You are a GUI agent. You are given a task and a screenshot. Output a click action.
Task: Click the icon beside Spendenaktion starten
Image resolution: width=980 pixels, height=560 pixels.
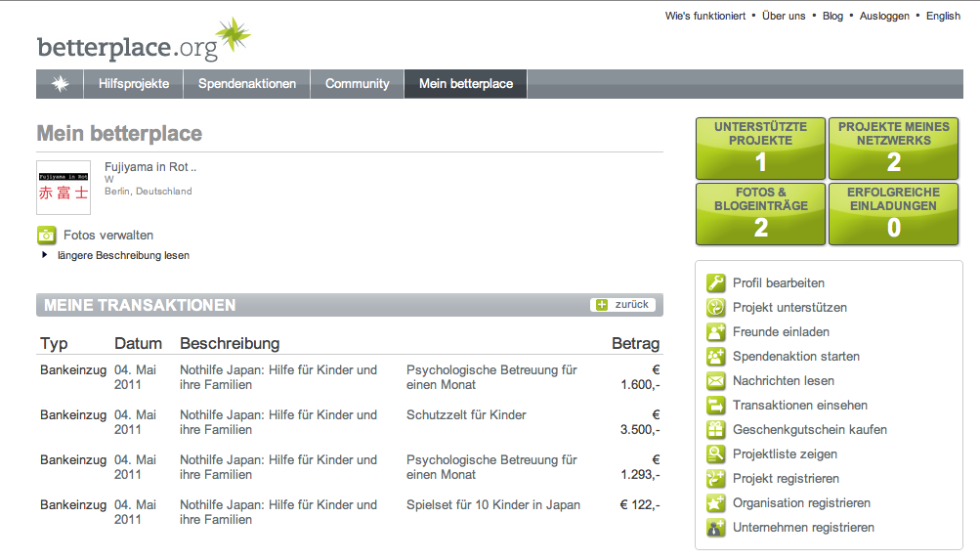point(715,357)
